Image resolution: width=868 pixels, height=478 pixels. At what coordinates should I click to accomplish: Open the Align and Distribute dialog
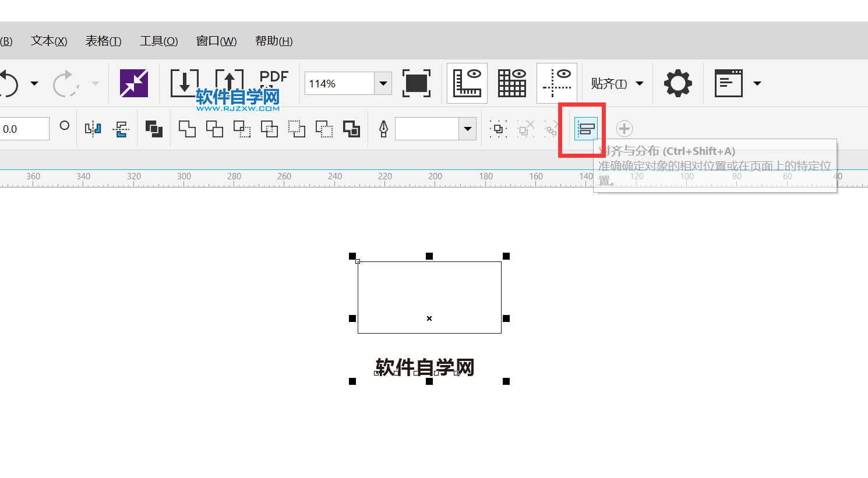[586, 129]
